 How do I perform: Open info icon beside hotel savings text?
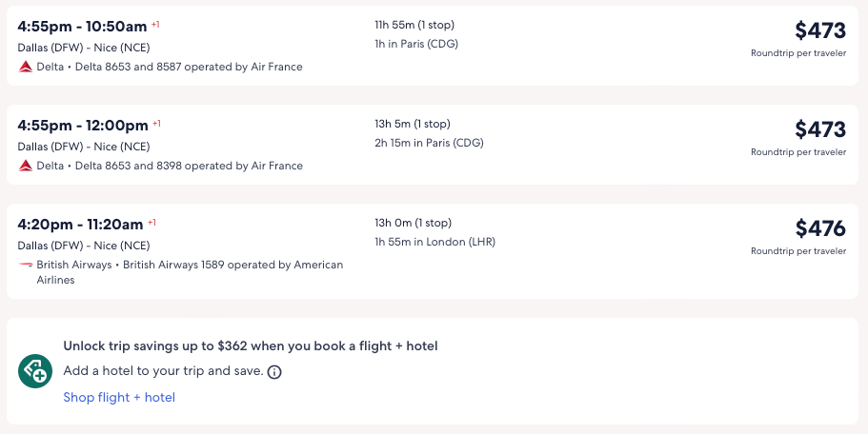(274, 372)
